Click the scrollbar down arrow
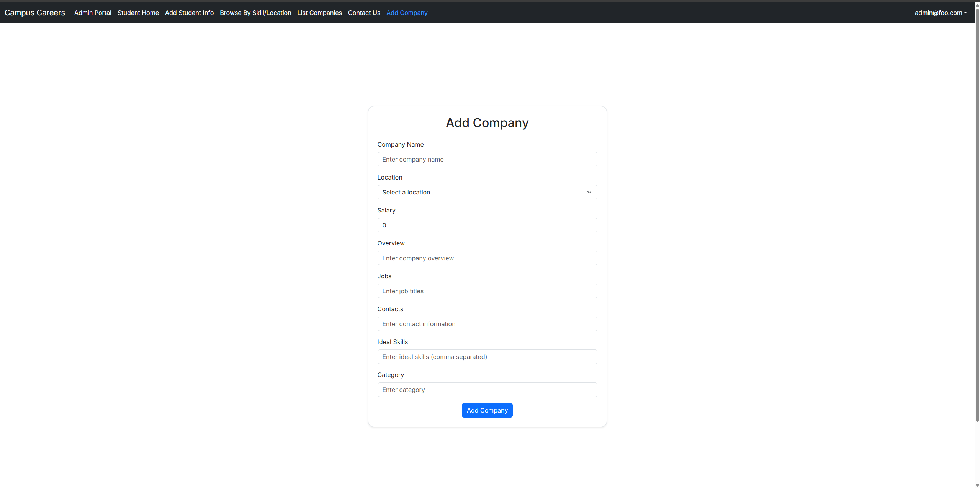 [x=977, y=485]
